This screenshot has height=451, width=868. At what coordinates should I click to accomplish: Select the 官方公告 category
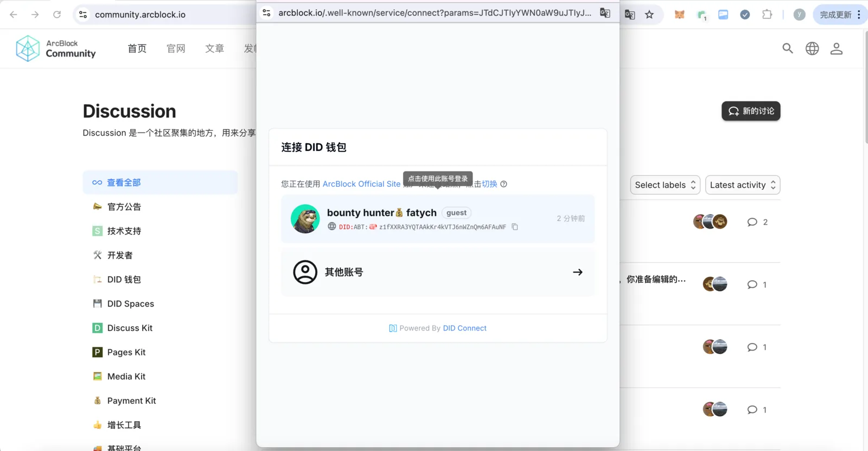[160, 207]
